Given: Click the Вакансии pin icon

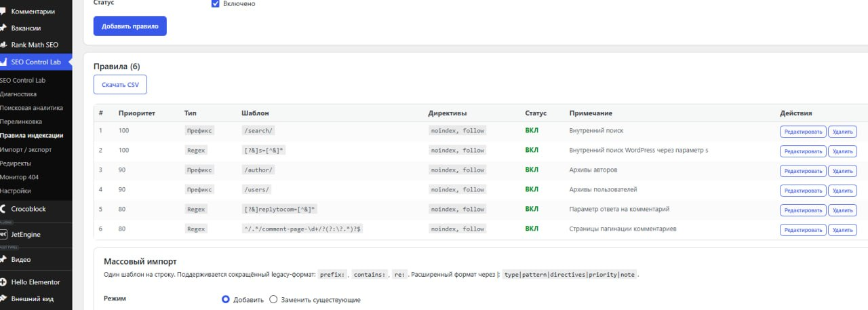Looking at the screenshot, I should pos(3,28).
